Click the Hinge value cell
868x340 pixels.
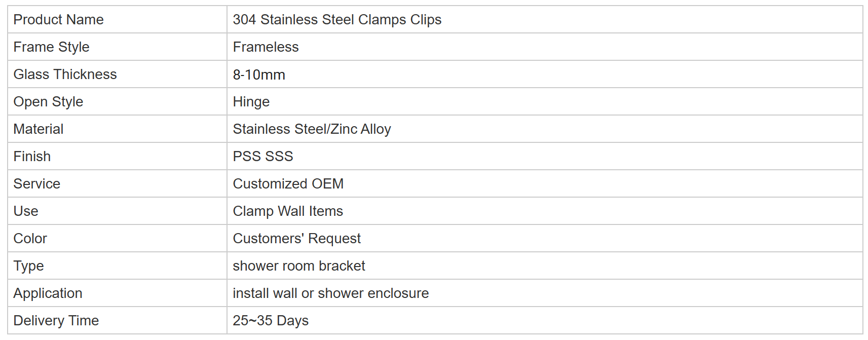[x=545, y=102]
